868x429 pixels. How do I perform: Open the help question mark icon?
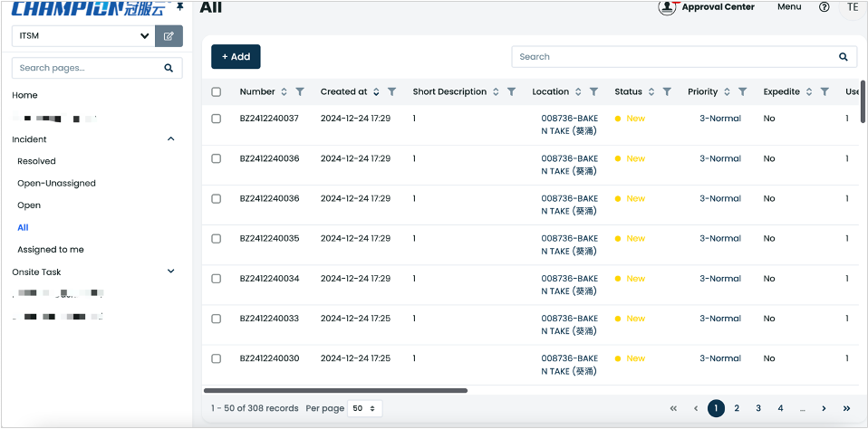click(825, 7)
